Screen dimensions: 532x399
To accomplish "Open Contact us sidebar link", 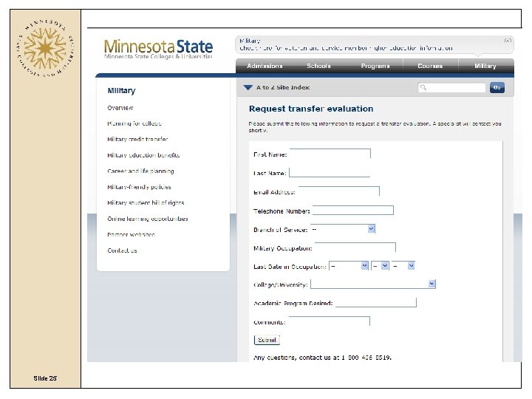I will [x=122, y=250].
